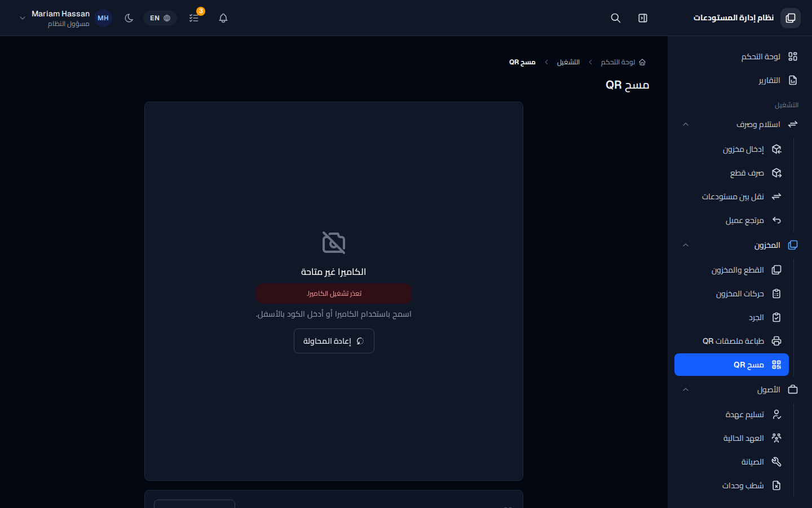Click the الكاميرا غير متاحة heading

(x=334, y=272)
